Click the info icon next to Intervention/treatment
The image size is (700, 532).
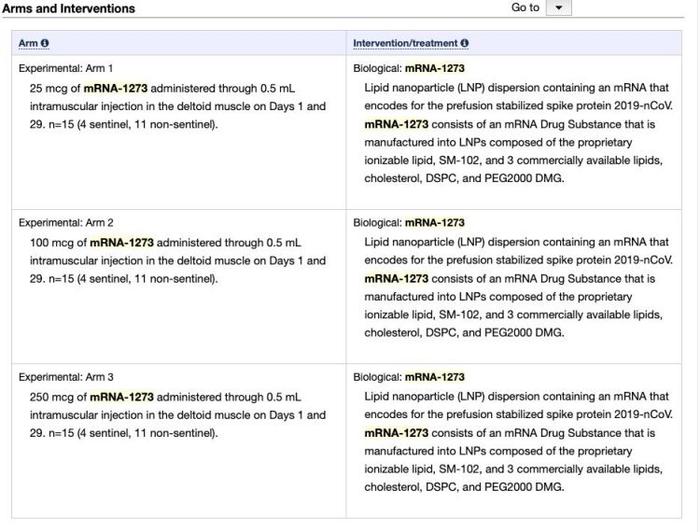tap(464, 43)
